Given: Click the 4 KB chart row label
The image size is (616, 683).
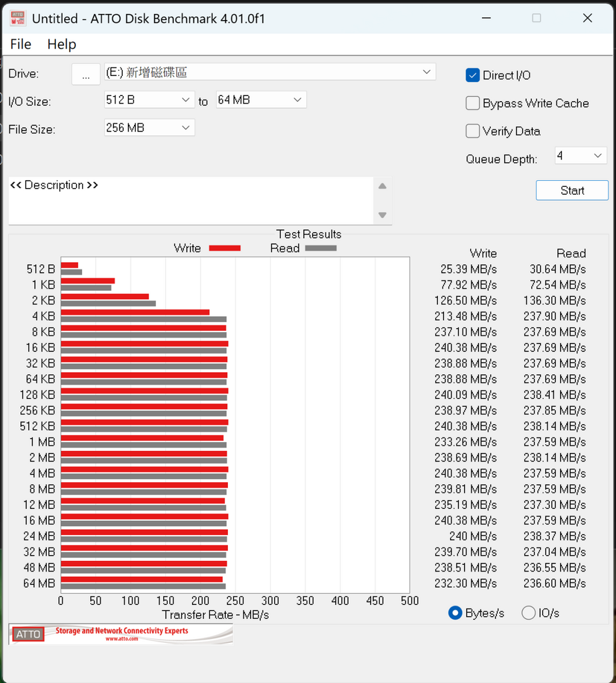Looking at the screenshot, I should [x=43, y=316].
